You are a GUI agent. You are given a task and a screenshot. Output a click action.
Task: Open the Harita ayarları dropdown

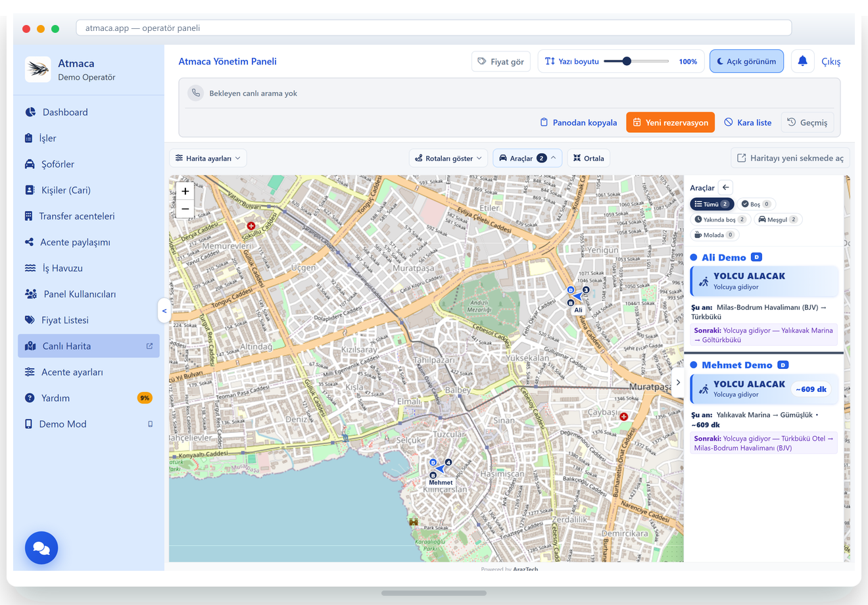click(x=208, y=158)
